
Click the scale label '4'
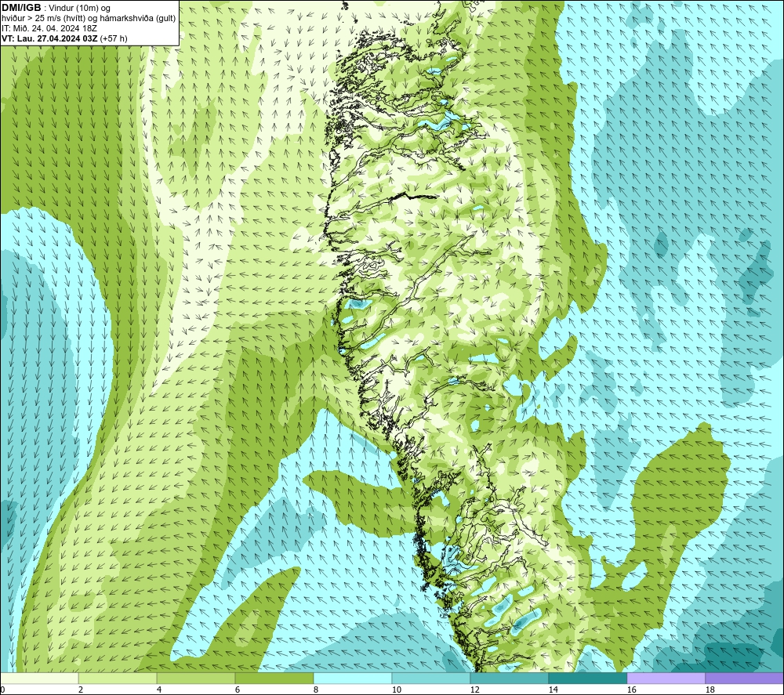pyautogui.click(x=159, y=690)
